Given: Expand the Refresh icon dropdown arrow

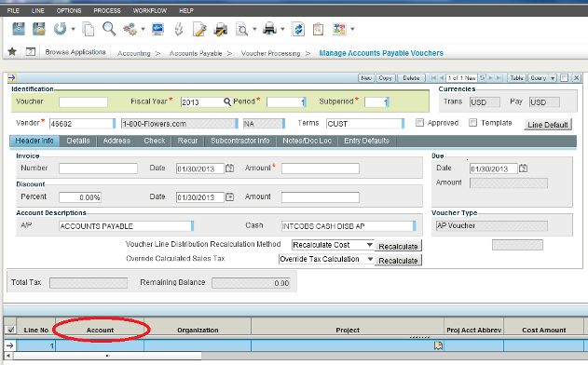Looking at the screenshot, I should pos(73,29).
